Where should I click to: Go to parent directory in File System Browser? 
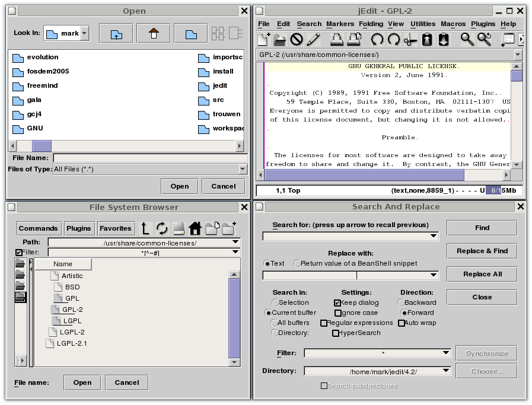tap(145, 228)
